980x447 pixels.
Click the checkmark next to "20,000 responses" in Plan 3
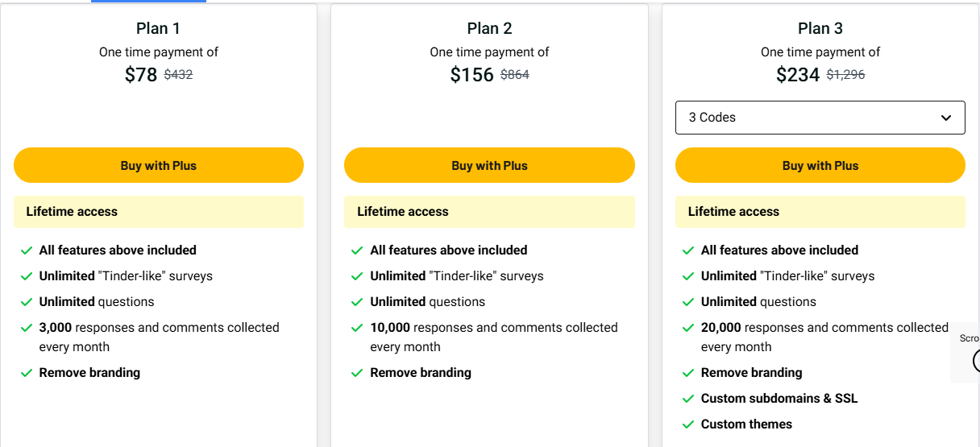pos(688,328)
